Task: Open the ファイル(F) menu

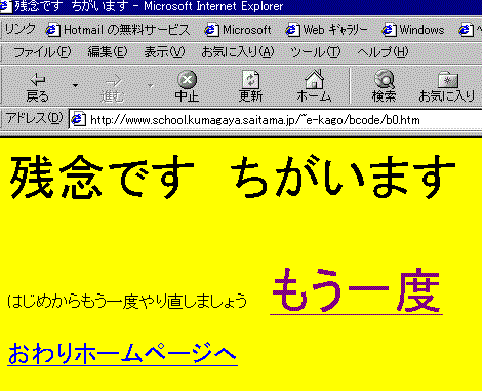Action: [x=42, y=52]
